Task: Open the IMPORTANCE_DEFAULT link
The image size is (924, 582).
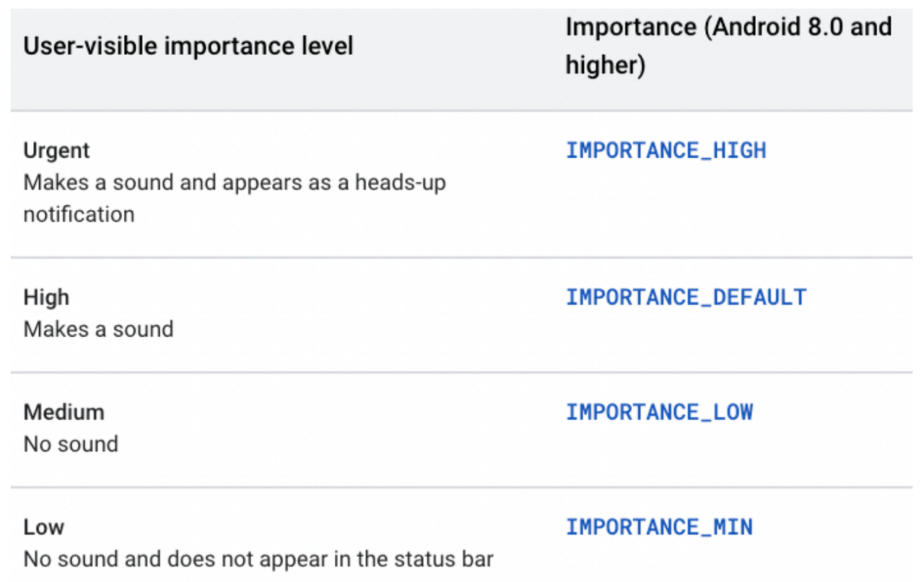Action: tap(686, 297)
